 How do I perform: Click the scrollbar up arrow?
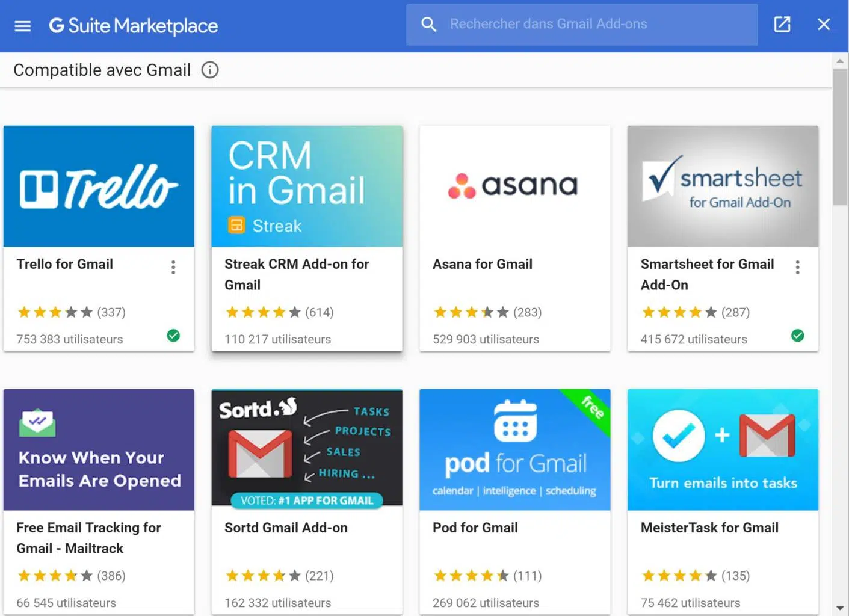coord(840,61)
